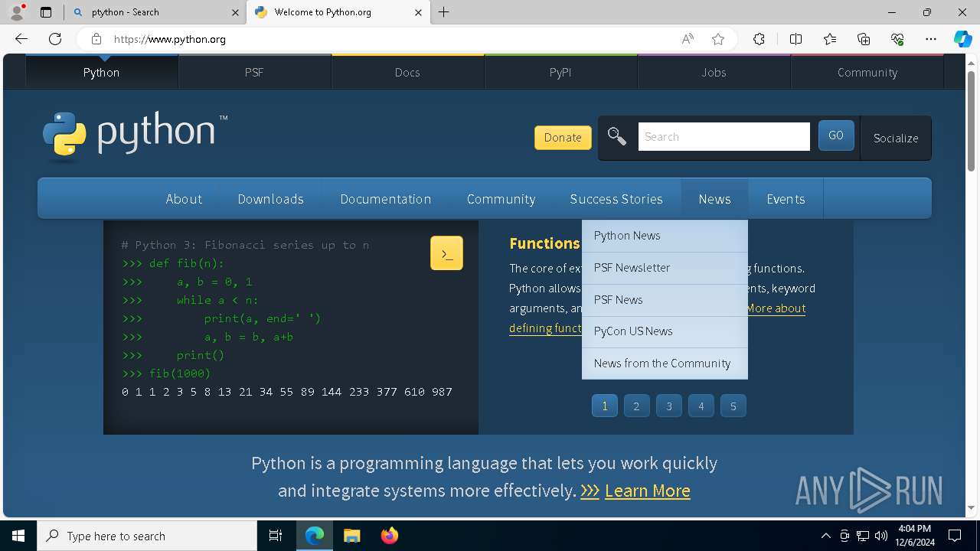The image size is (980, 551).
Task: Open Collections icon in toolbar
Action: pos(864,39)
